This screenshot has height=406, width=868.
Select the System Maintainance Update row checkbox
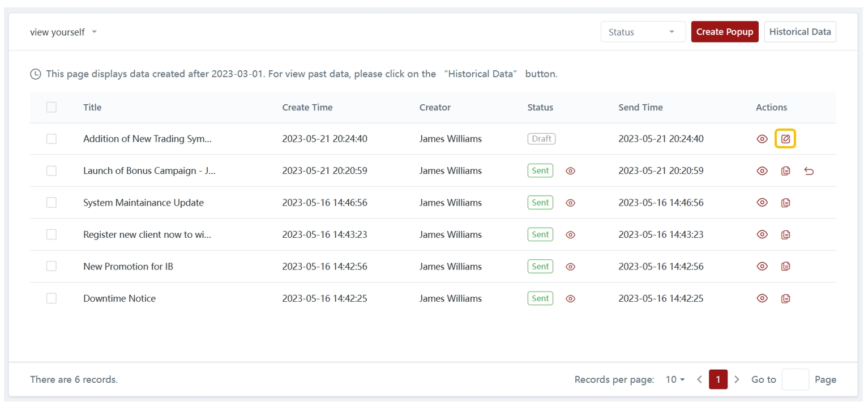tap(52, 203)
